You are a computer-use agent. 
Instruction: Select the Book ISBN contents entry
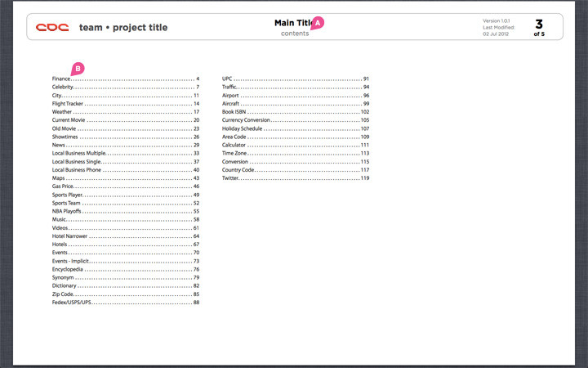point(296,112)
